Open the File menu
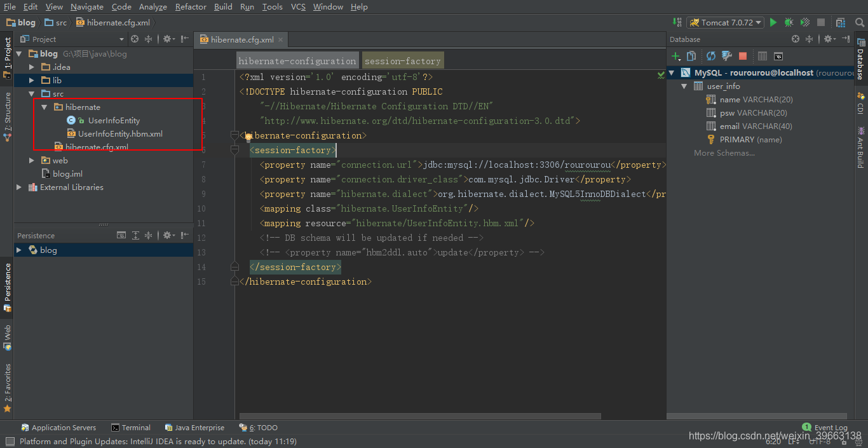Viewport: 868px width, 448px height. pyautogui.click(x=10, y=6)
